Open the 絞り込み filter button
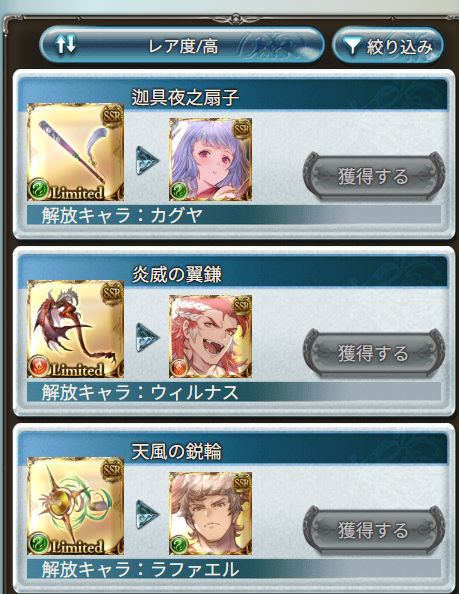 tap(388, 45)
